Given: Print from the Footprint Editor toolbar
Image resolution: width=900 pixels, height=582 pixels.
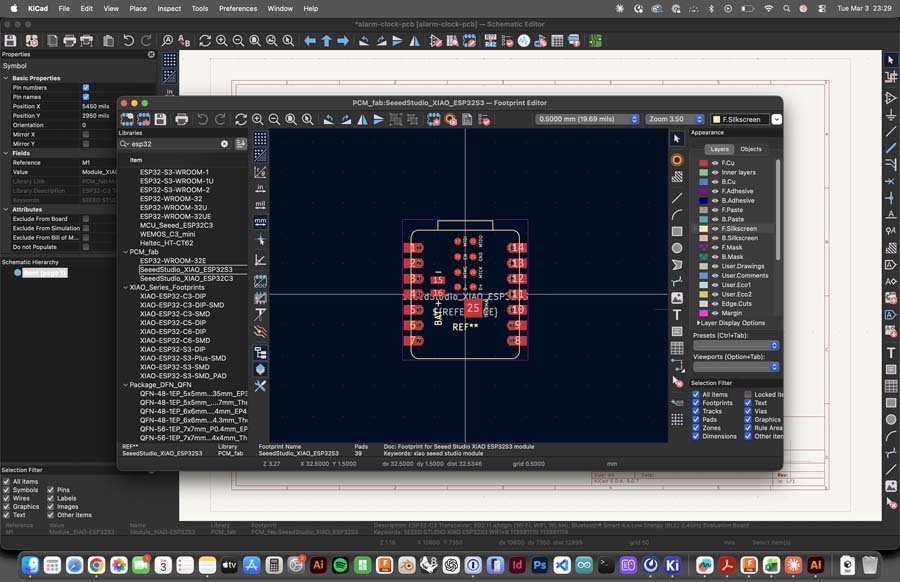Looking at the screenshot, I should pyautogui.click(x=181, y=119).
